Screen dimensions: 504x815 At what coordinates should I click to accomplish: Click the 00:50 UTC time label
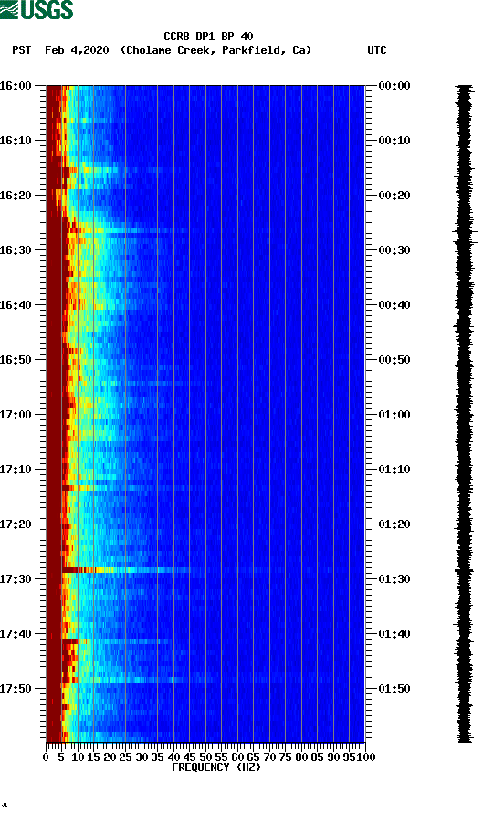pyautogui.click(x=394, y=360)
